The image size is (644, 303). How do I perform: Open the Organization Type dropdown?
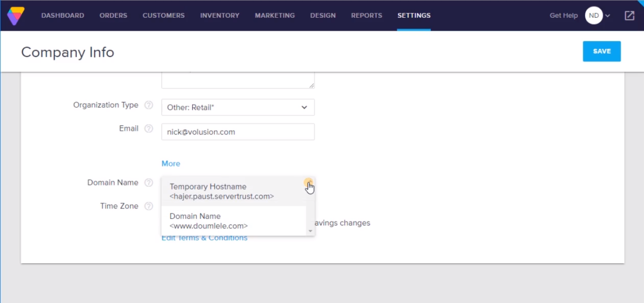pyautogui.click(x=238, y=107)
